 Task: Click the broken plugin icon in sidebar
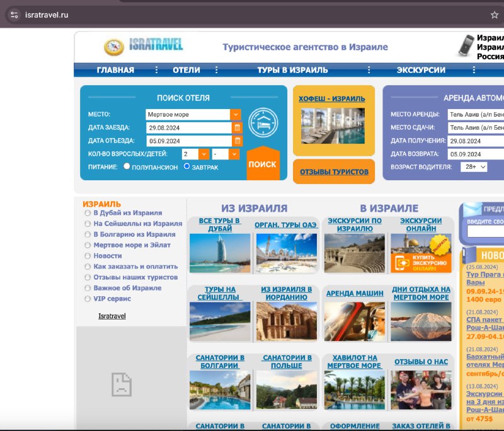(122, 384)
